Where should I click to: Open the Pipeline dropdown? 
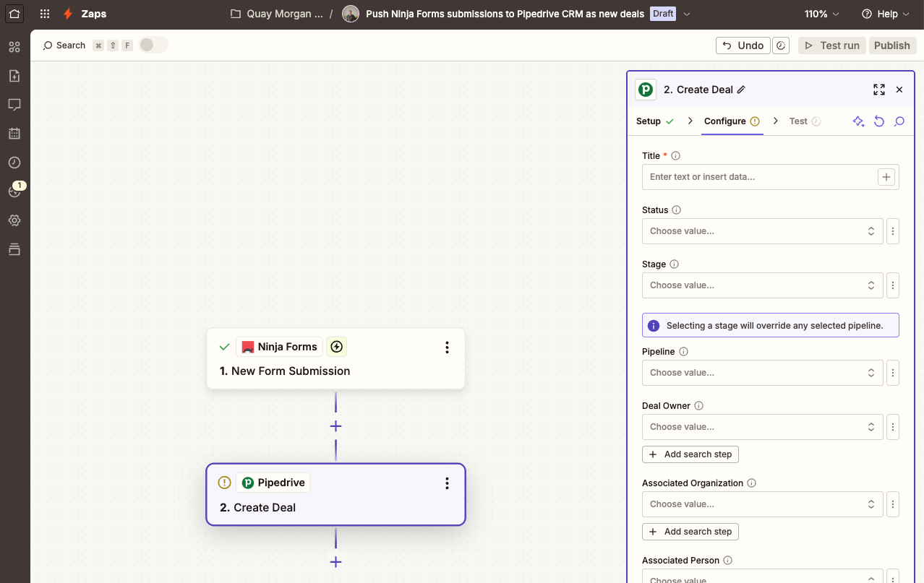point(762,373)
